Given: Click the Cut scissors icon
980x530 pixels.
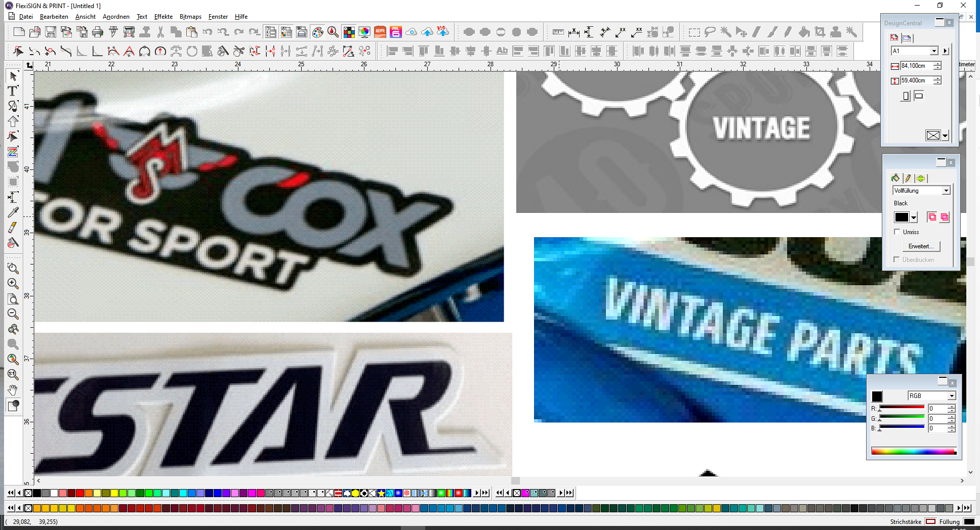Looking at the screenshot, I should pyautogui.click(x=160, y=32).
